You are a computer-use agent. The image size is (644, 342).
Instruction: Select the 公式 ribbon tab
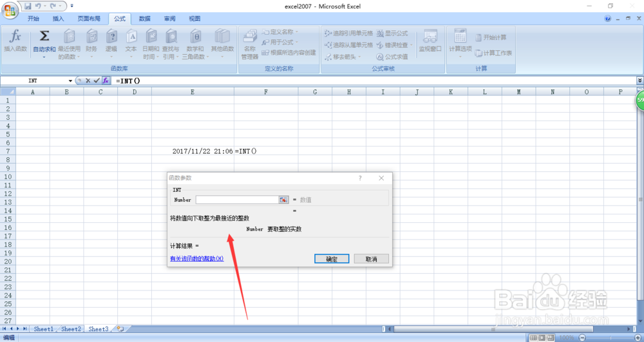(x=120, y=19)
